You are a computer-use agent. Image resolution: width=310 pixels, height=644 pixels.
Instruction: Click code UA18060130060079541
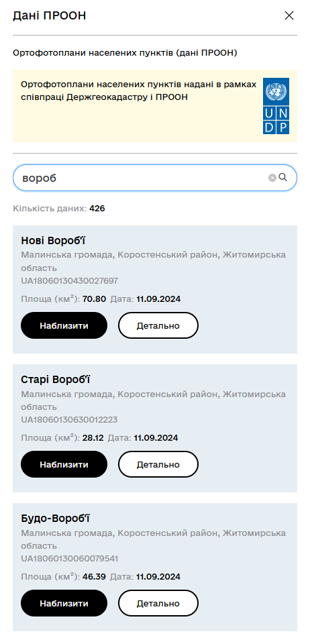tap(70, 559)
